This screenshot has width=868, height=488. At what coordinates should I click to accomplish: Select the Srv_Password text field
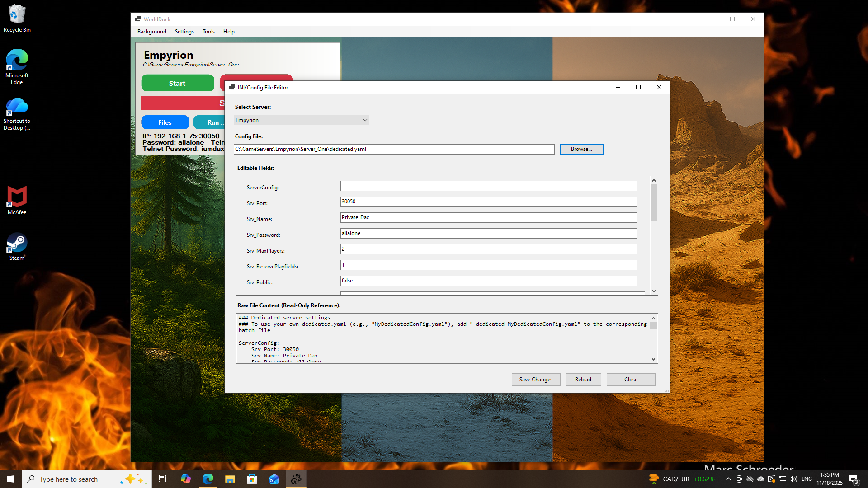pyautogui.click(x=488, y=233)
